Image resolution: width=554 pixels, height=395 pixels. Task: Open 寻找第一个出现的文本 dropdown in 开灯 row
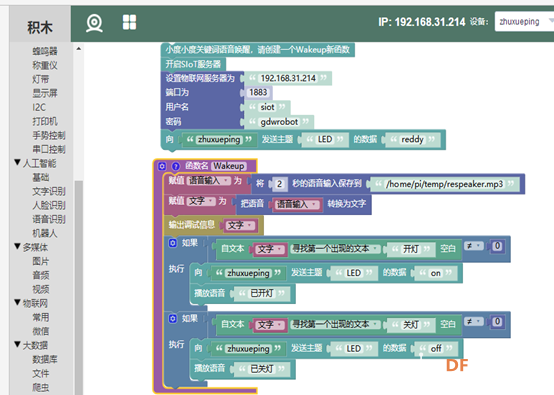point(335,249)
